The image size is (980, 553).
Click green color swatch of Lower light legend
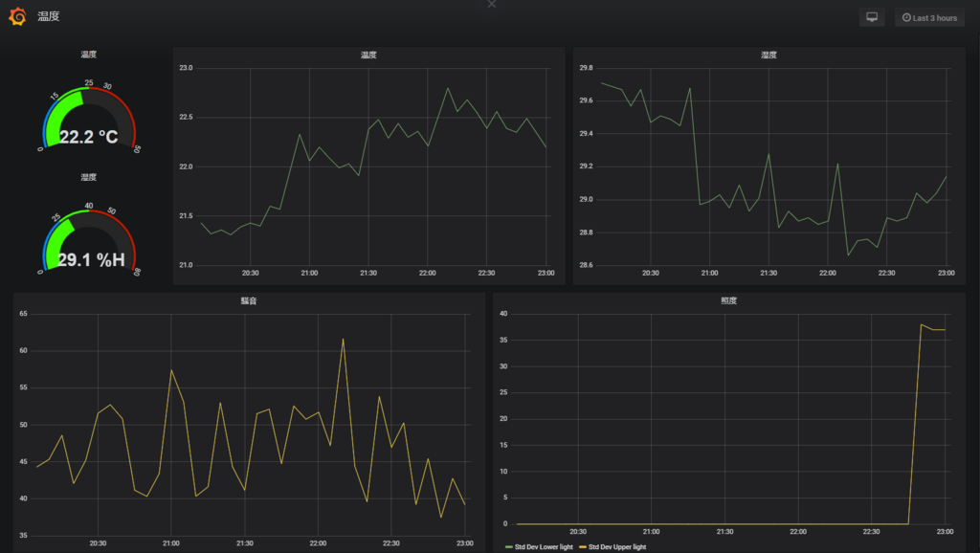tap(509, 547)
